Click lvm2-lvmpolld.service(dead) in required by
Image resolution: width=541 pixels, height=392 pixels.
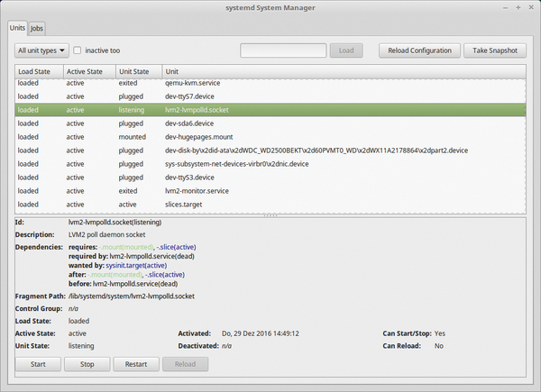click(x=151, y=256)
